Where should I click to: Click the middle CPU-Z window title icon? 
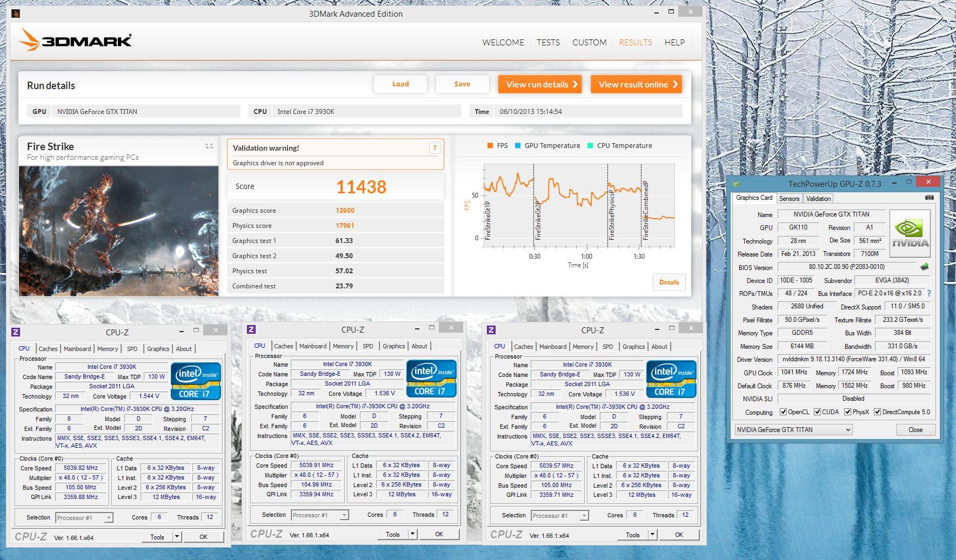251,329
